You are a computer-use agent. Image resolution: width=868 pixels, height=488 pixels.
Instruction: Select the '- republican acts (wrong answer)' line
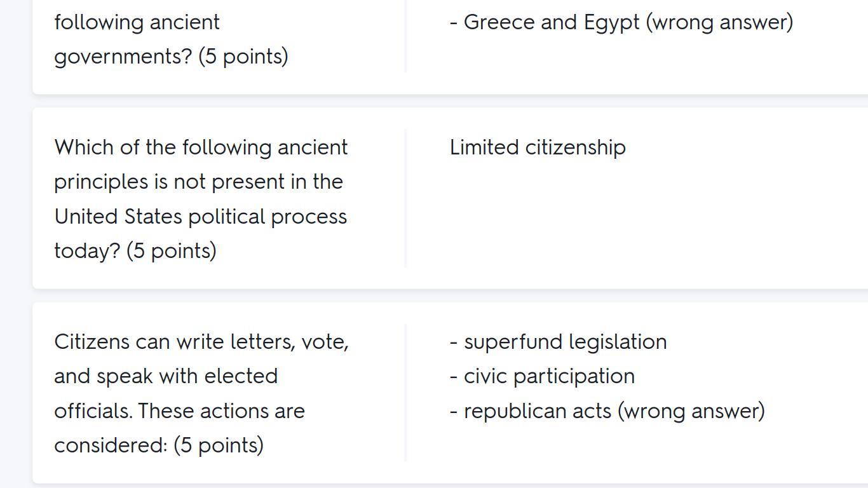coord(607,411)
